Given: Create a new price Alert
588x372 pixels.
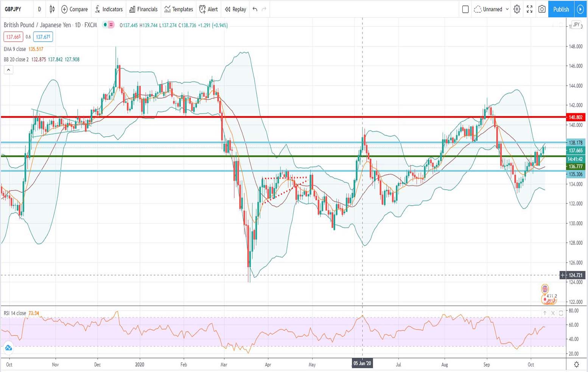Looking at the screenshot, I should [208, 9].
